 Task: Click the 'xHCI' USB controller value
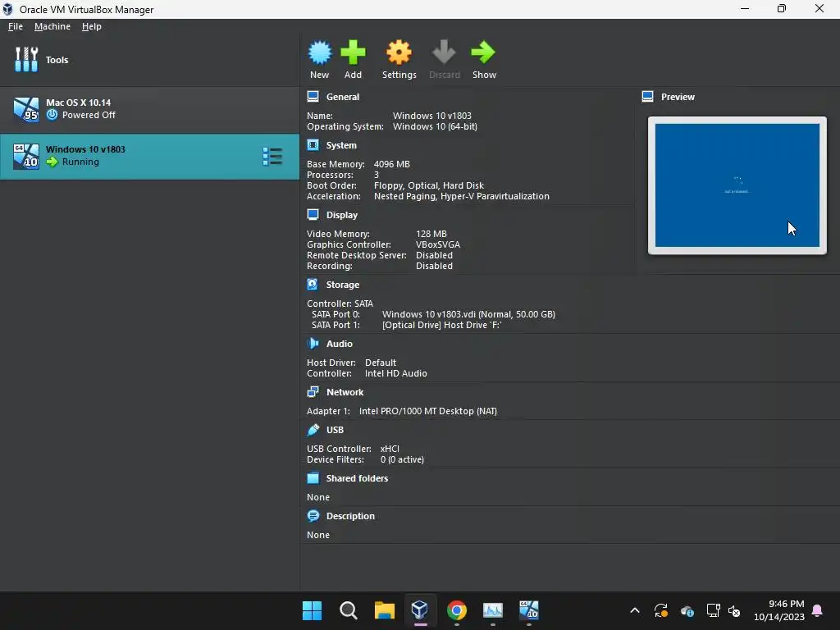[x=390, y=449]
